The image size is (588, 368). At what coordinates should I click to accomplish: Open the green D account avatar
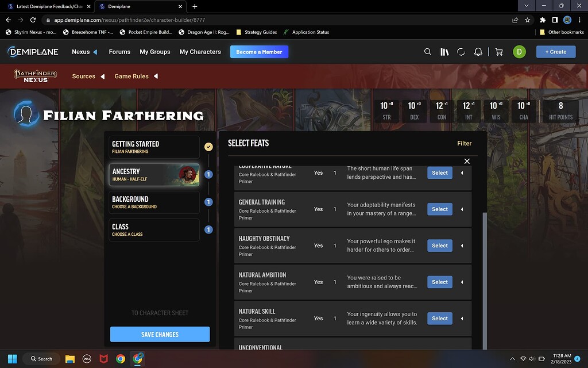pos(519,52)
